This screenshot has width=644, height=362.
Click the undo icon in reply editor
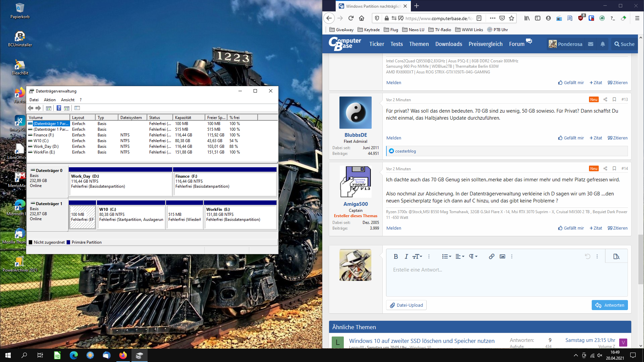(x=587, y=256)
